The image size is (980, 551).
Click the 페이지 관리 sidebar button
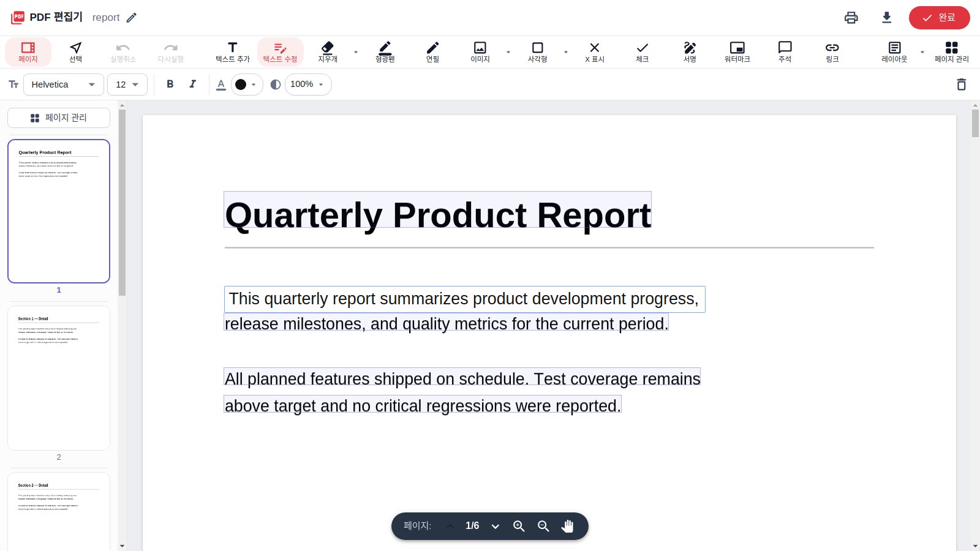point(59,118)
